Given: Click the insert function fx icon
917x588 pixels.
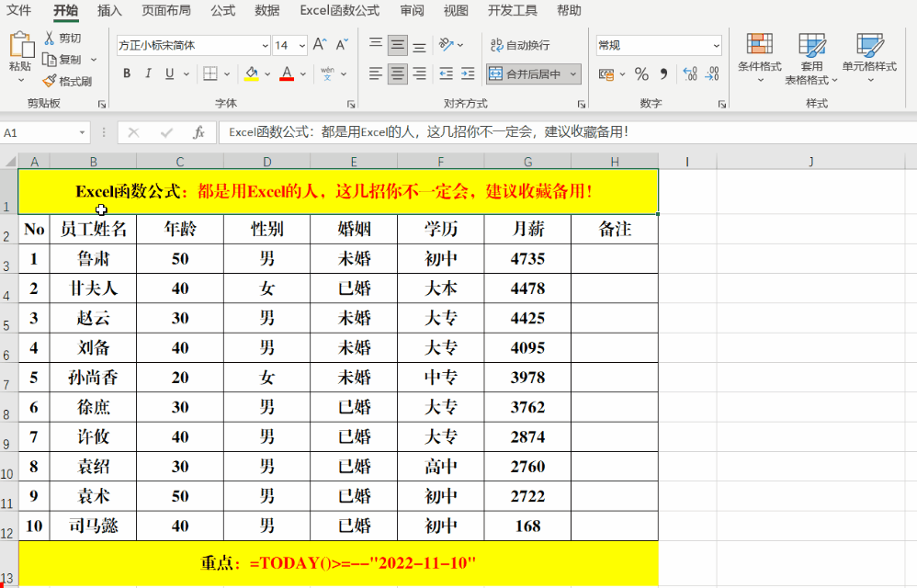Looking at the screenshot, I should pyautogui.click(x=198, y=132).
